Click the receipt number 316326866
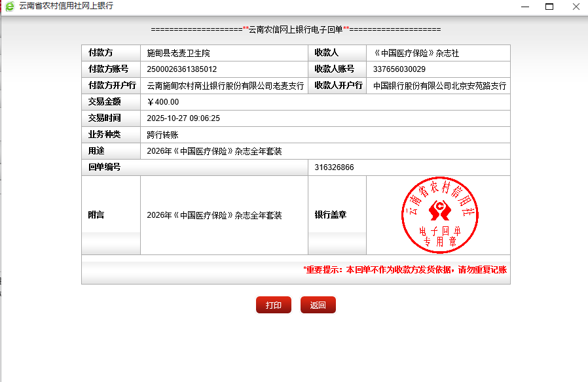Viewport: 588px width, 382px height. (x=334, y=167)
